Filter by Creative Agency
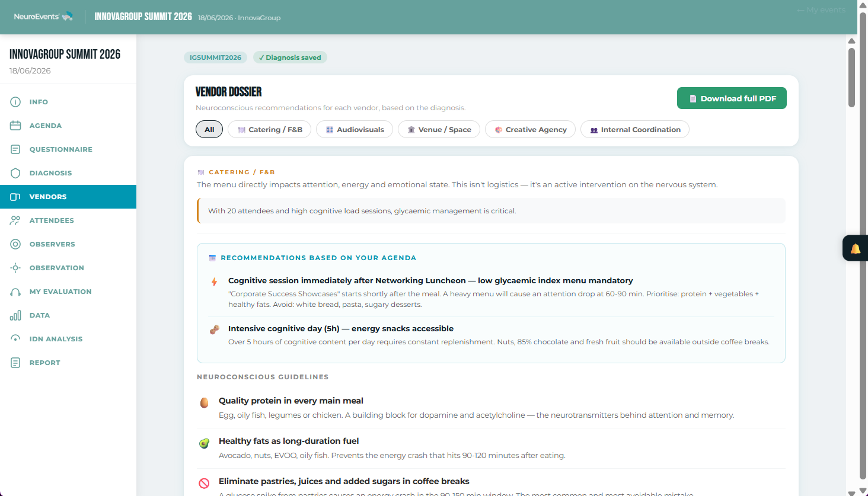 [x=530, y=130]
